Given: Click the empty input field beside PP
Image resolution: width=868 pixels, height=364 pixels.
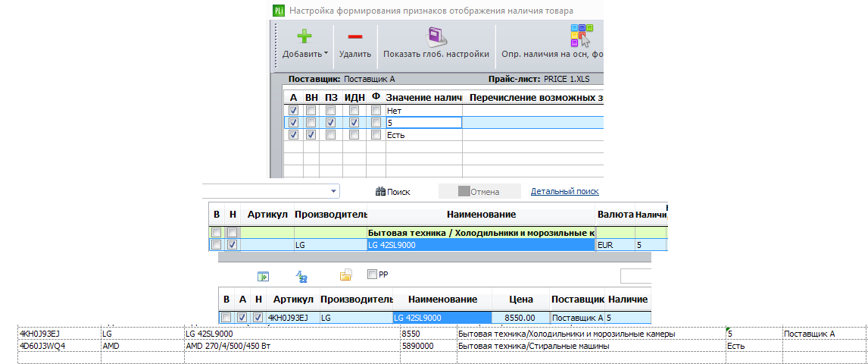Looking at the screenshot, I should [635, 275].
